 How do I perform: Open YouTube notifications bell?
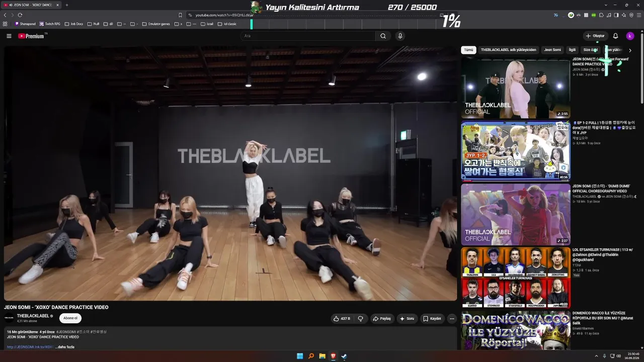(x=615, y=36)
